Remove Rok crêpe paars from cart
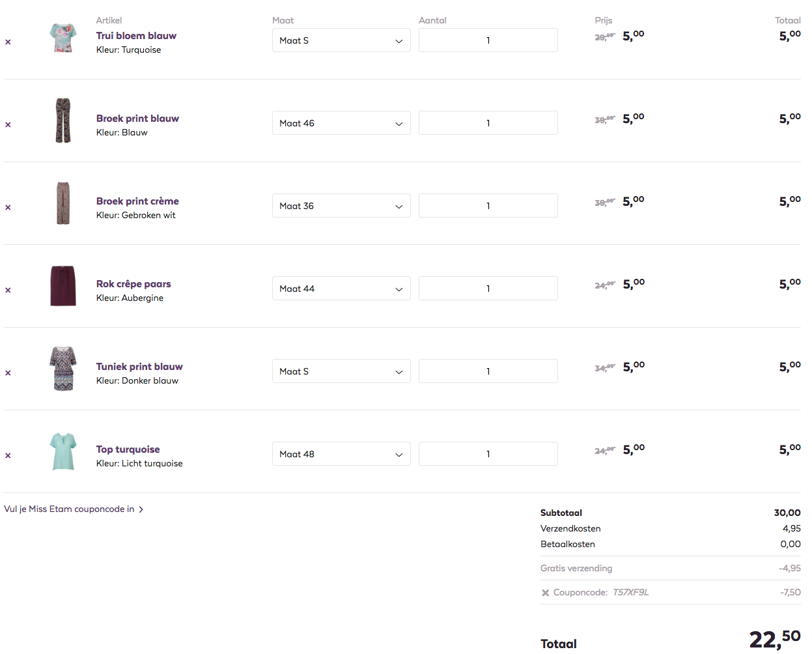 pyautogui.click(x=8, y=290)
